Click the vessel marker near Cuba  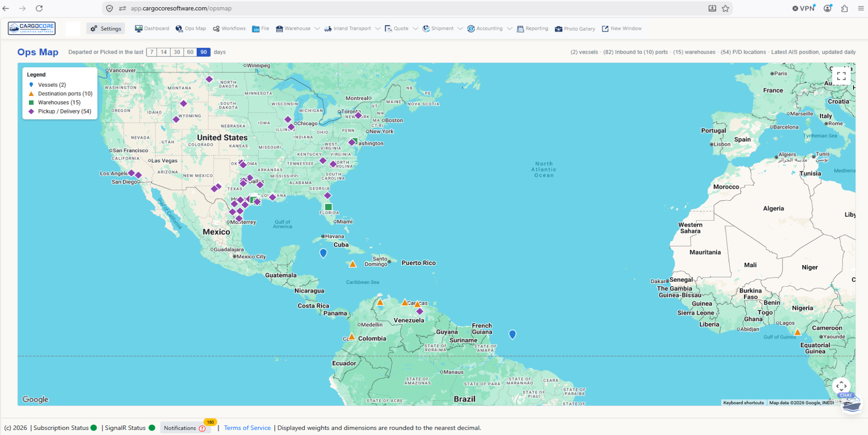pos(323,253)
